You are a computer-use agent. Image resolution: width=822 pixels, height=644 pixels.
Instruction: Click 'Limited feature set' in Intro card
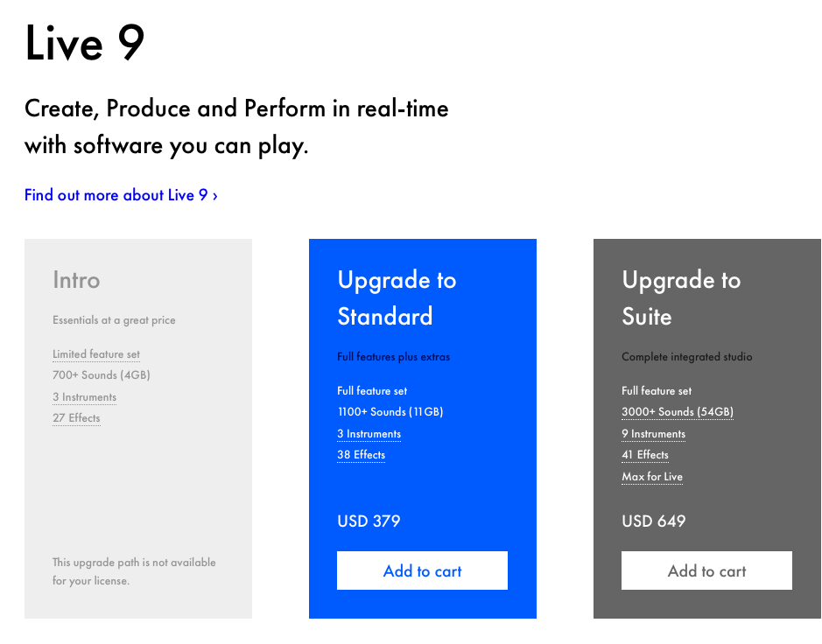[96, 354]
